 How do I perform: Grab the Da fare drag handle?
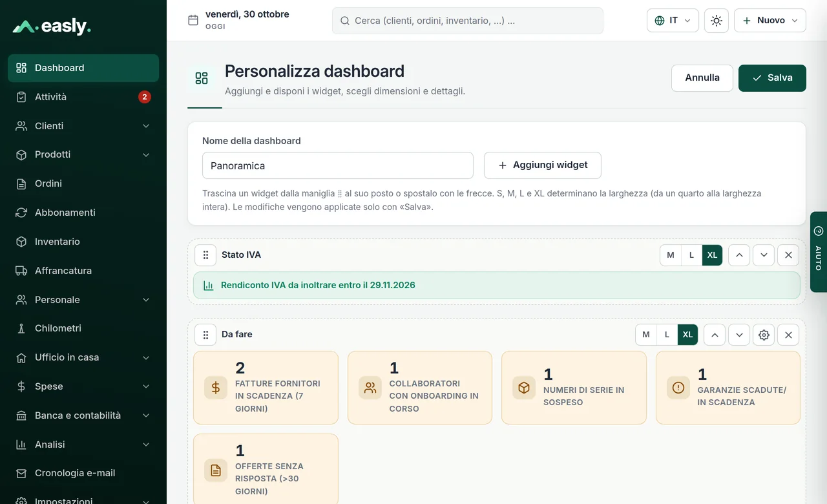[x=205, y=335]
